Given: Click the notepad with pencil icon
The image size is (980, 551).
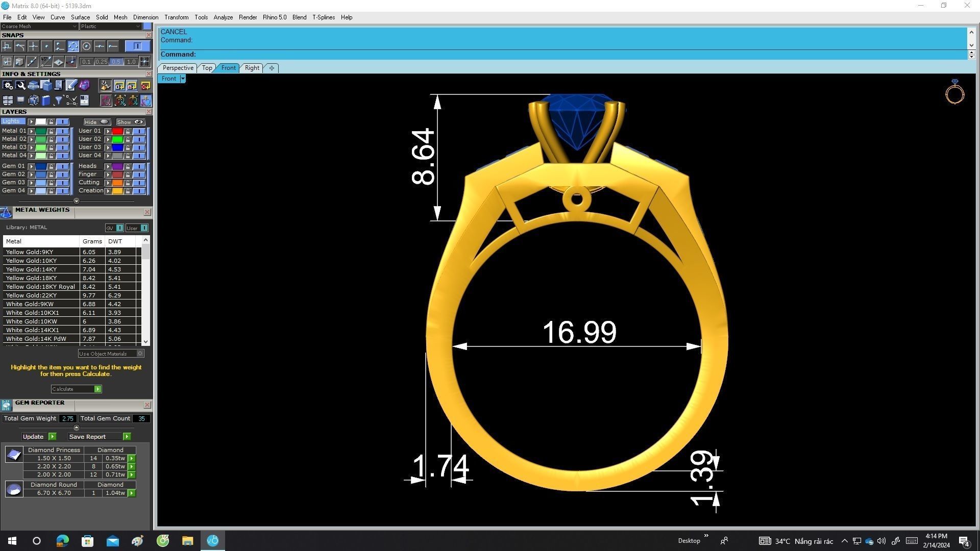Looking at the screenshot, I should pos(71,85).
